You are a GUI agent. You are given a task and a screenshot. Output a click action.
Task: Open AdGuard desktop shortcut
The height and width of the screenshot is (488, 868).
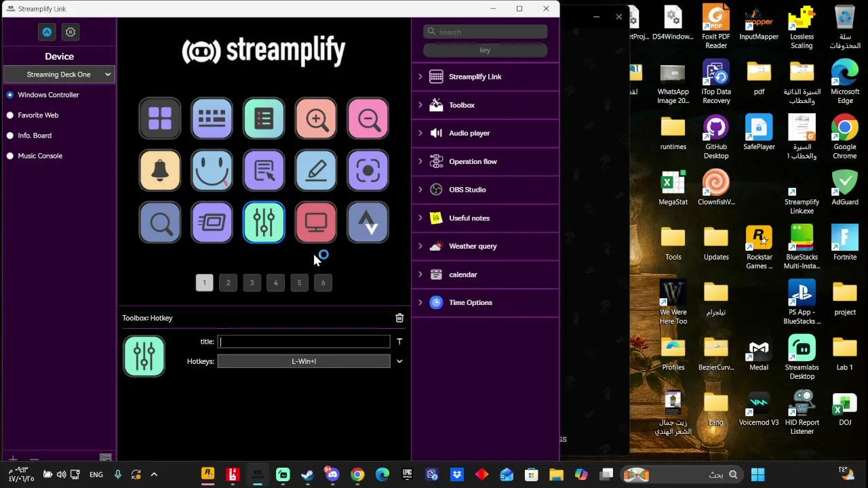(845, 188)
